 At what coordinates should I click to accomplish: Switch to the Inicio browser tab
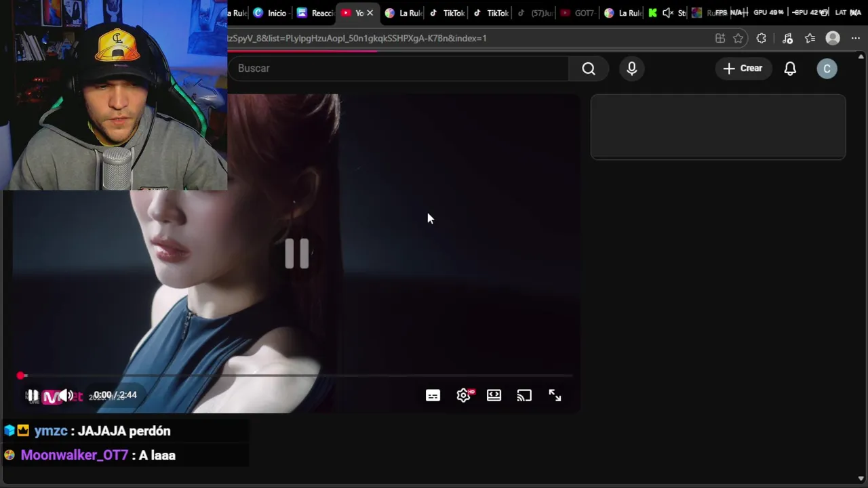click(271, 13)
